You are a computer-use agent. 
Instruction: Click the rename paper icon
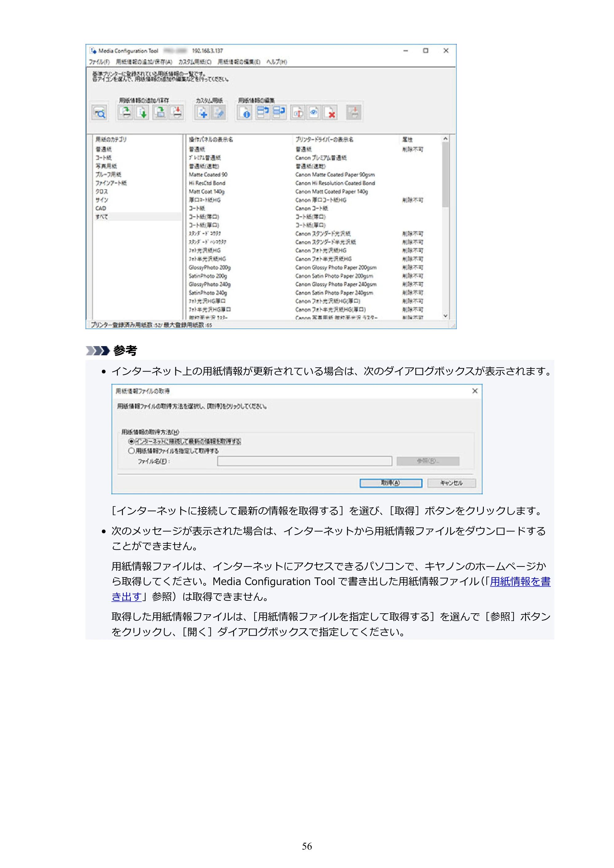[x=298, y=112]
